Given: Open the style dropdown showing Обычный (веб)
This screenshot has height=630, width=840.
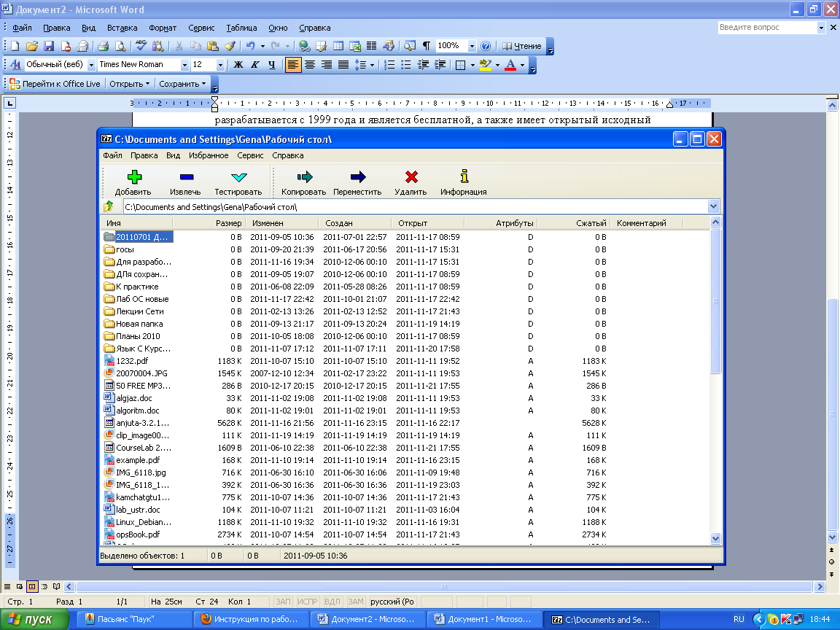Looking at the screenshot, I should tap(92, 65).
